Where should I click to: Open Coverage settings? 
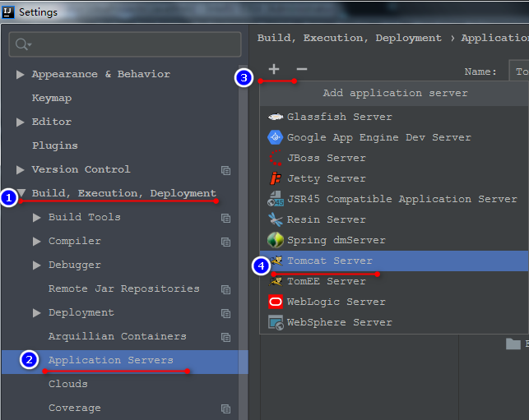tap(75, 408)
